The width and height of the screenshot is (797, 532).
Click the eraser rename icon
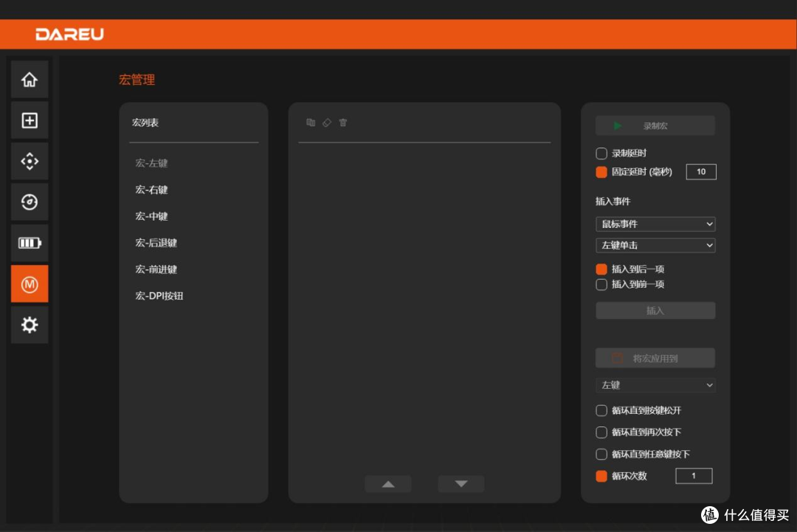point(327,122)
